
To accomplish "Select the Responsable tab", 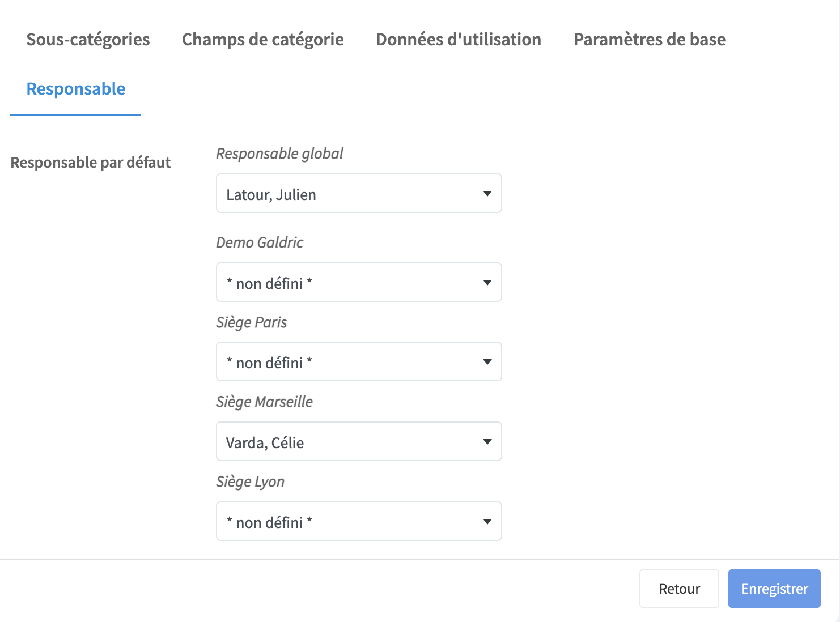I will pos(76,89).
